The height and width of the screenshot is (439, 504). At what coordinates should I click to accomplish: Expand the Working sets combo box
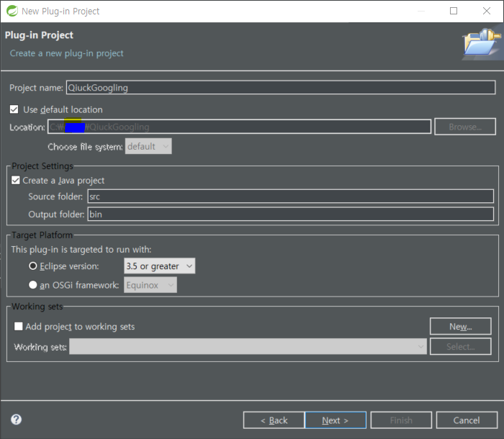pyautogui.click(x=248, y=346)
